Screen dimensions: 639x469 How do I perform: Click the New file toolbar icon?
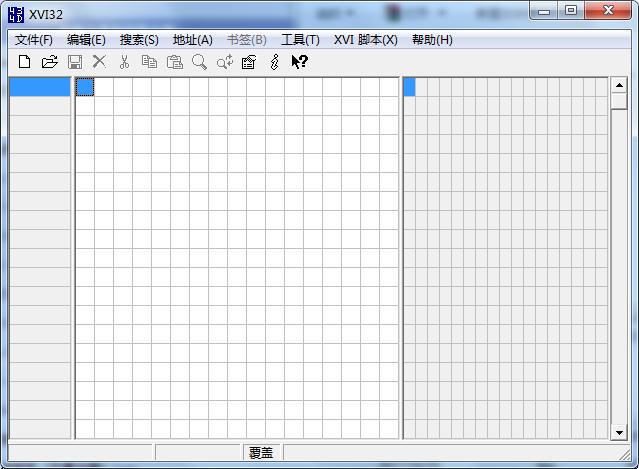pos(24,62)
